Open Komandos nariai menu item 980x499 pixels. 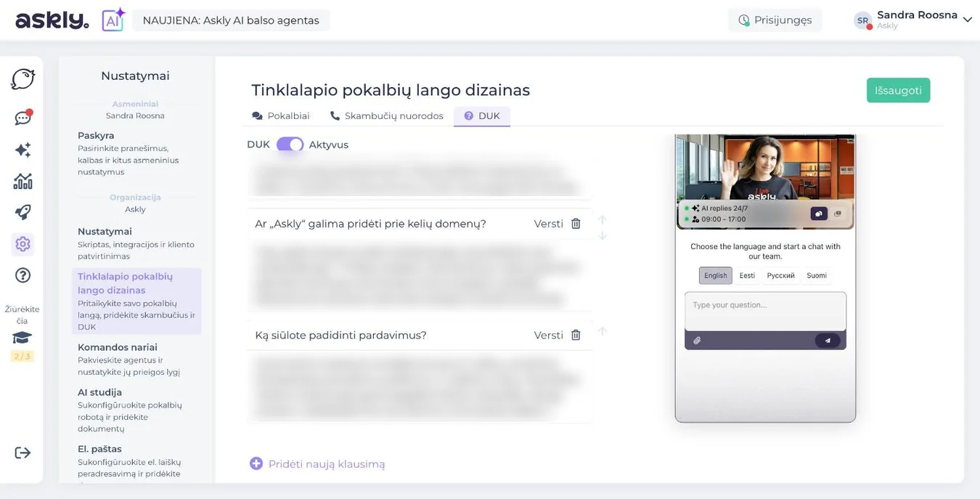point(136,359)
